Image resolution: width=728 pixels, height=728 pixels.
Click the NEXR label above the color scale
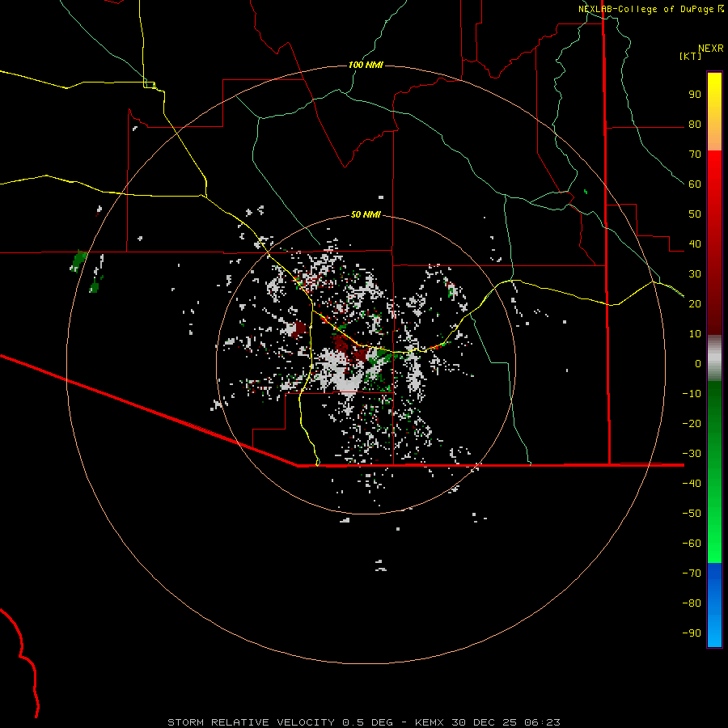click(x=710, y=49)
